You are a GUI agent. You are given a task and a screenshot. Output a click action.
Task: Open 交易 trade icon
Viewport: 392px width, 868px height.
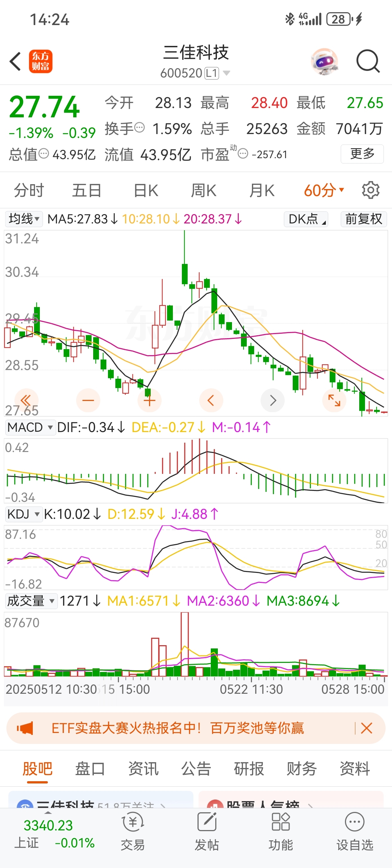point(133,832)
